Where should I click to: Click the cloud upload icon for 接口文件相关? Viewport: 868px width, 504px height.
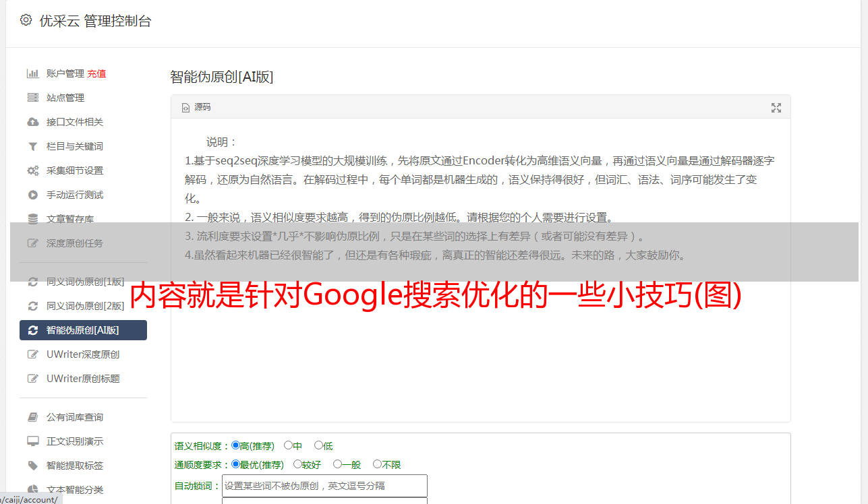click(32, 122)
